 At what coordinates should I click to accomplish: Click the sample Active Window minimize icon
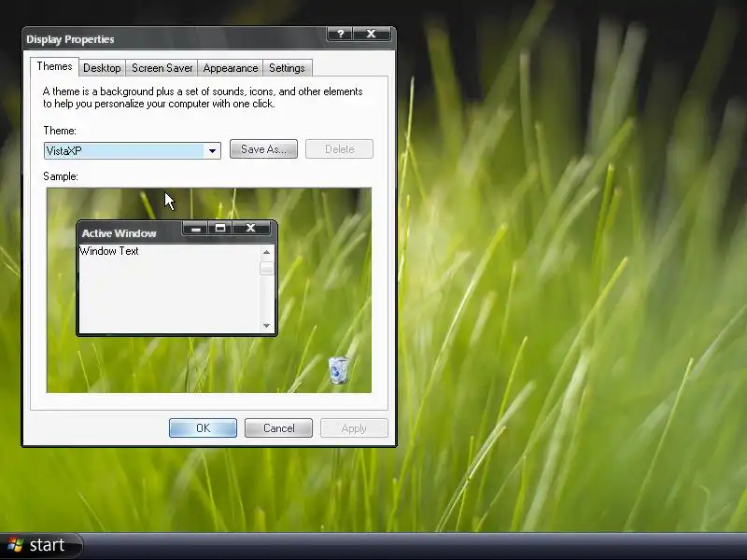pyautogui.click(x=196, y=229)
